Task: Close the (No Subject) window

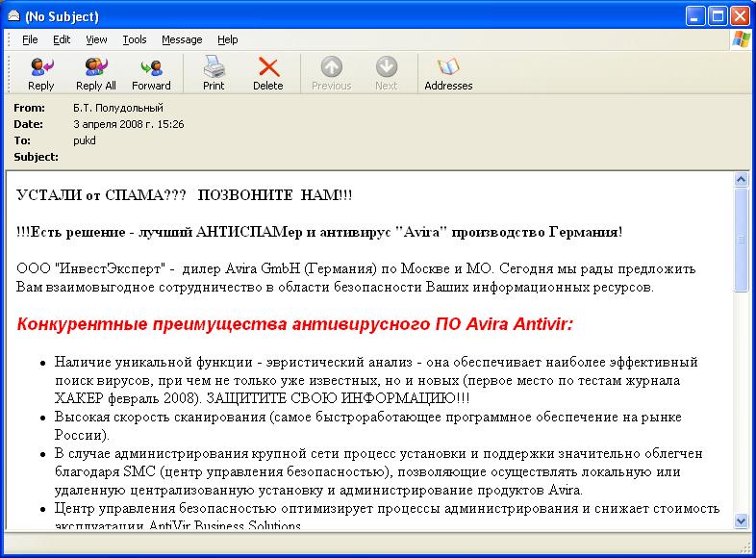Action: click(x=740, y=16)
